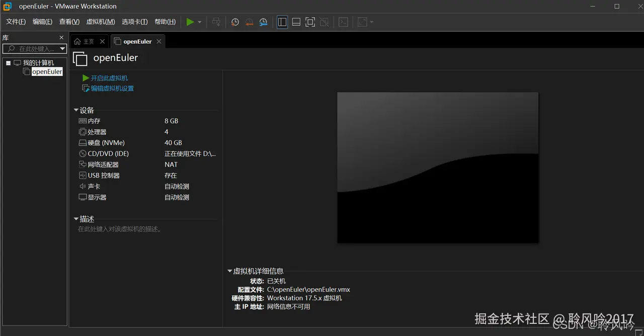Image resolution: width=644 pixels, height=336 pixels.
Task: Toggle the library panel visibility
Action: 282,22
